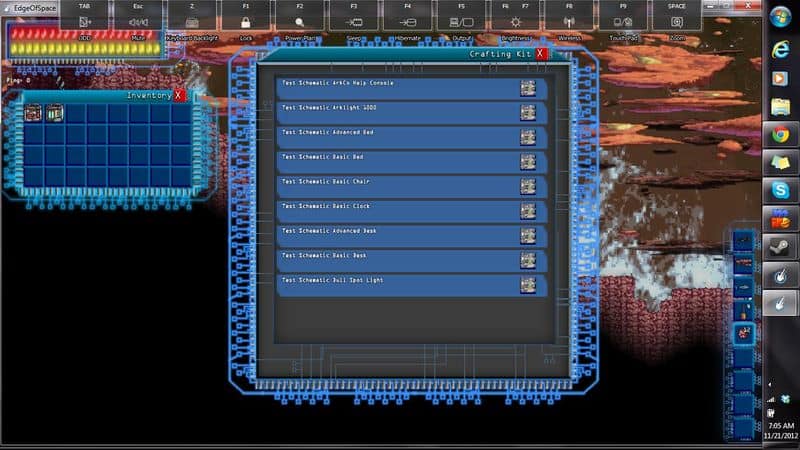Click the Lock padlock hotkey tile
This screenshot has width=800, height=450.
click(x=246, y=21)
